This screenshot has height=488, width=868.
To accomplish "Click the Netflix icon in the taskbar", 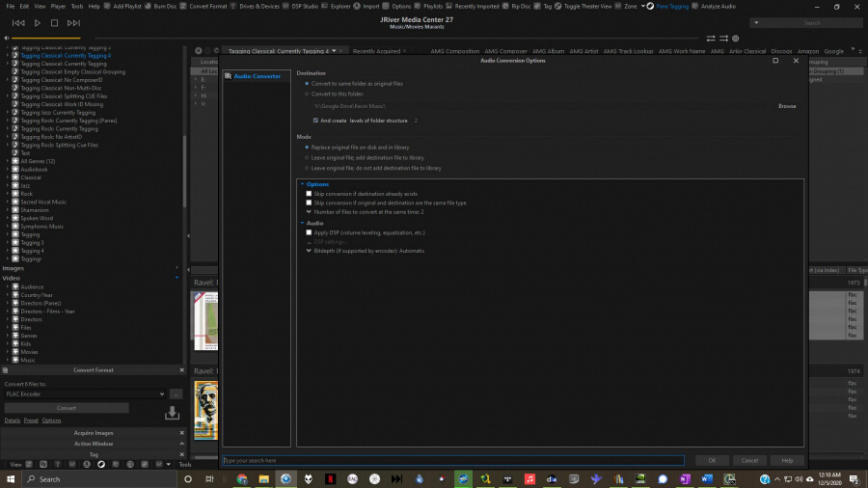I will [x=331, y=479].
